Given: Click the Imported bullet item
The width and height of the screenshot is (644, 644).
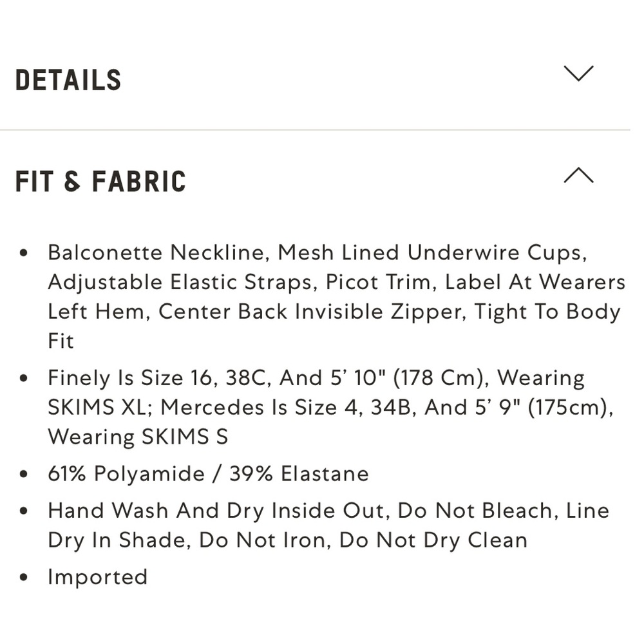Looking at the screenshot, I should [x=97, y=578].
